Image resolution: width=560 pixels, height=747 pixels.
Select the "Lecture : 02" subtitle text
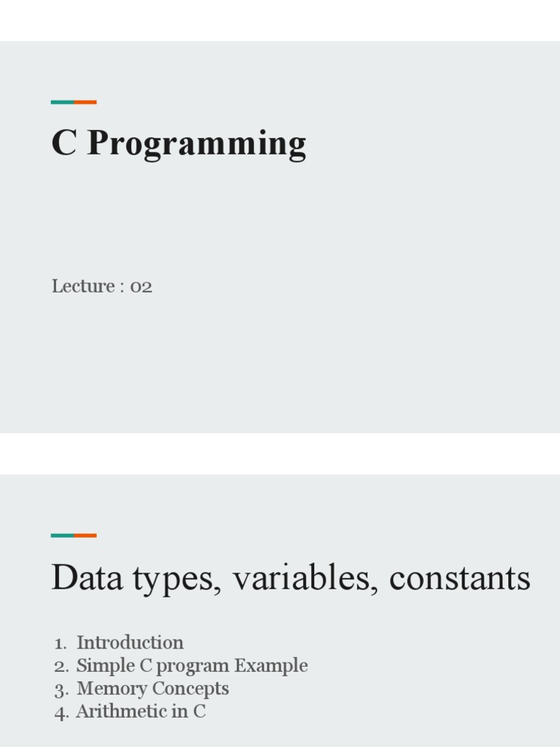(x=101, y=286)
